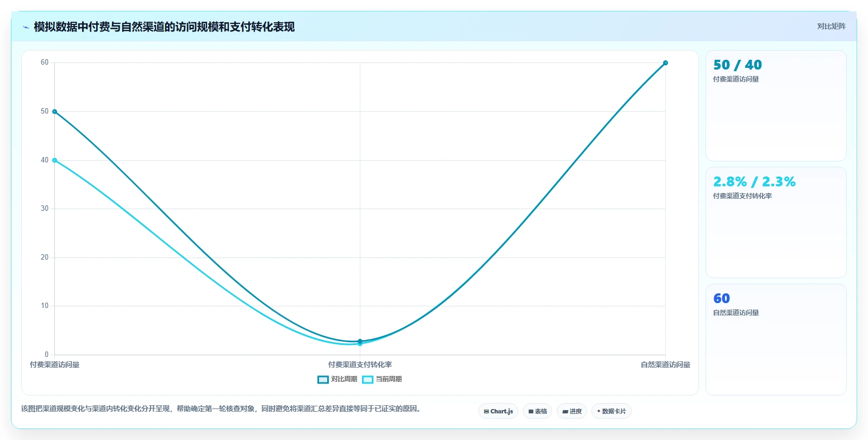Viewport: 868px width, 440px height.
Task: Click the 对比矩阵 label in header
Action: click(831, 27)
